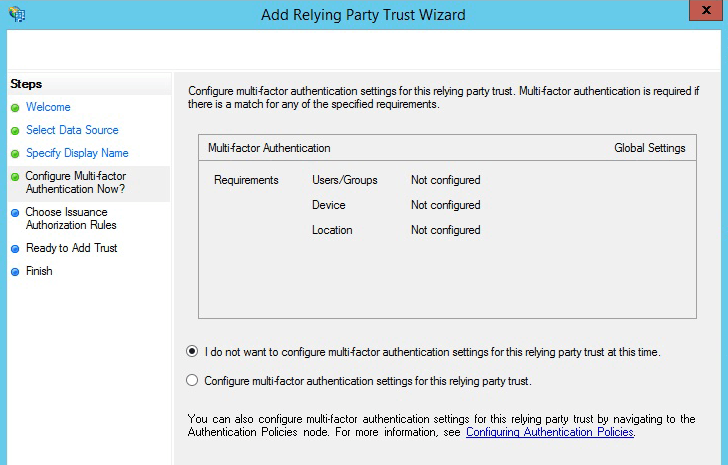The image size is (728, 465).
Task: Open the Specify Display Name step
Action: [77, 153]
